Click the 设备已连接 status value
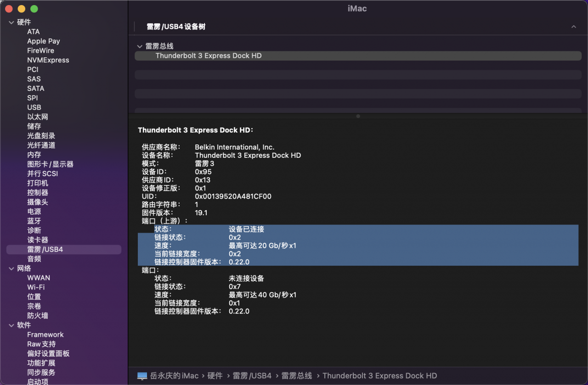The width and height of the screenshot is (588, 385). point(246,229)
